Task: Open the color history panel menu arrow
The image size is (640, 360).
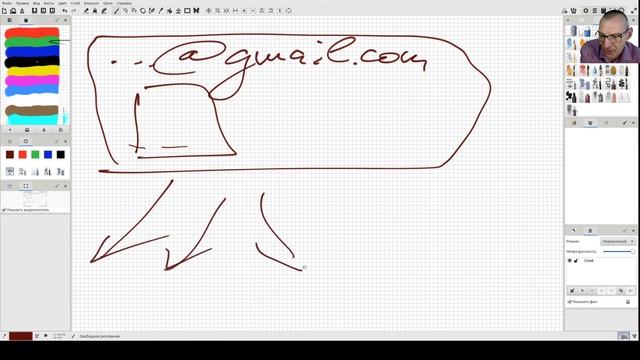Action: tap(66, 141)
